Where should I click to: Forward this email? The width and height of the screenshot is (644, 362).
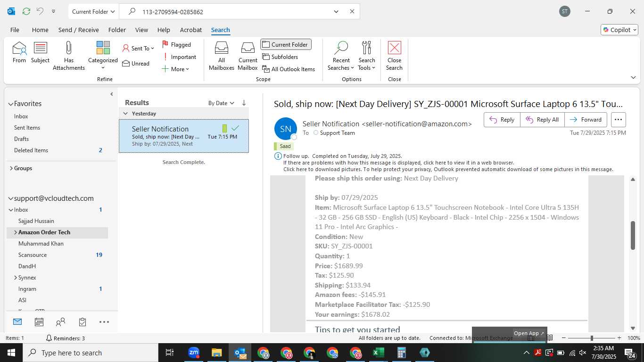(x=586, y=120)
